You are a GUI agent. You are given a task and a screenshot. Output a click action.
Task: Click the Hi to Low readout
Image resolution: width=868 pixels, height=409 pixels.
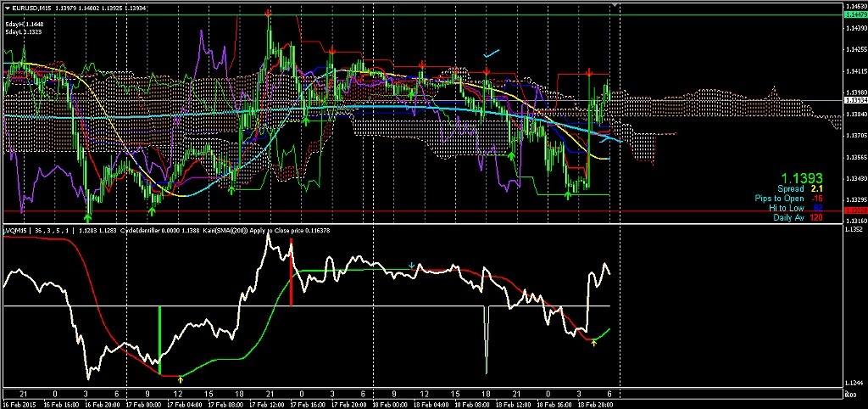tap(795, 208)
